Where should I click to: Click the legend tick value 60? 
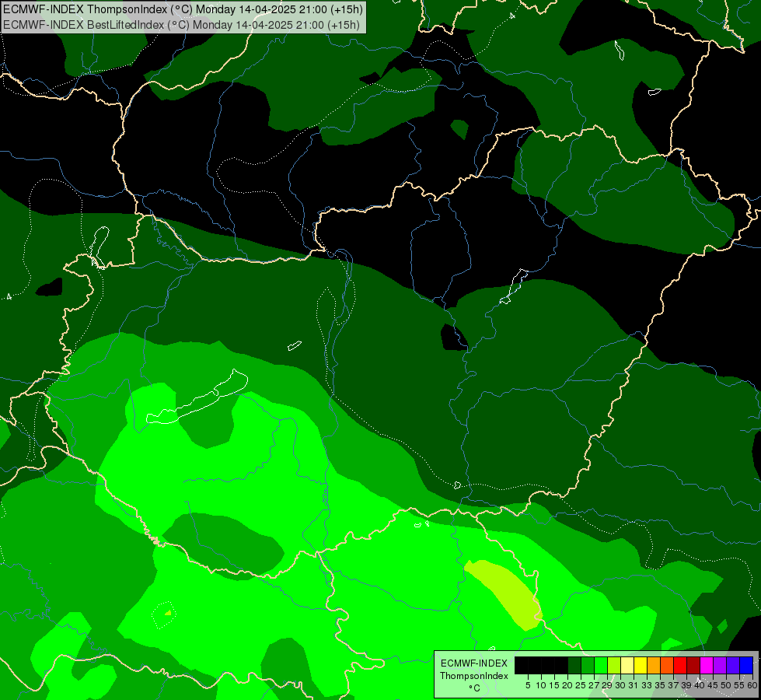coord(752,685)
